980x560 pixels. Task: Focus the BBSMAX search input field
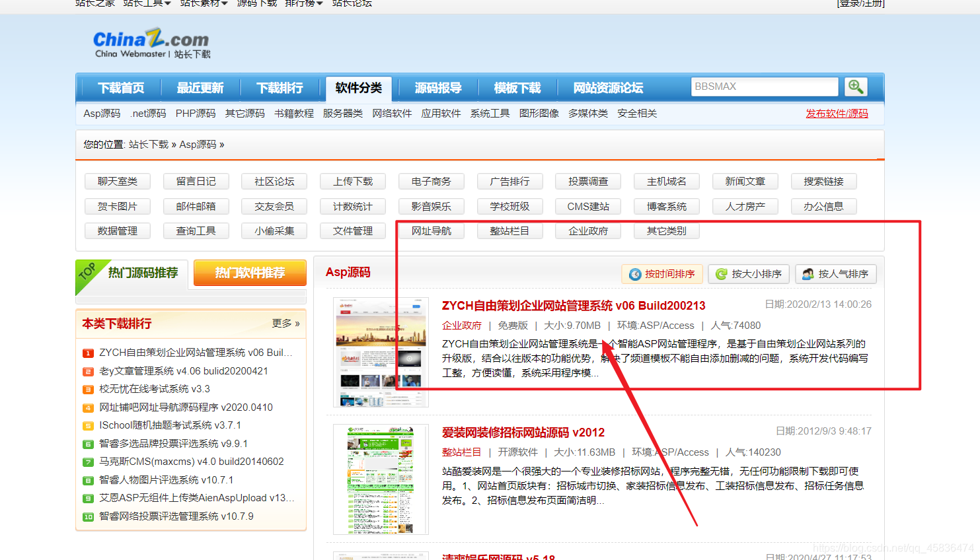(765, 87)
